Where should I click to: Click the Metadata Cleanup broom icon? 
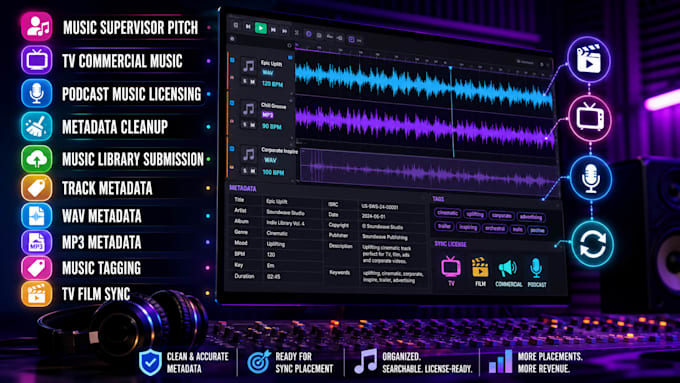(x=36, y=126)
